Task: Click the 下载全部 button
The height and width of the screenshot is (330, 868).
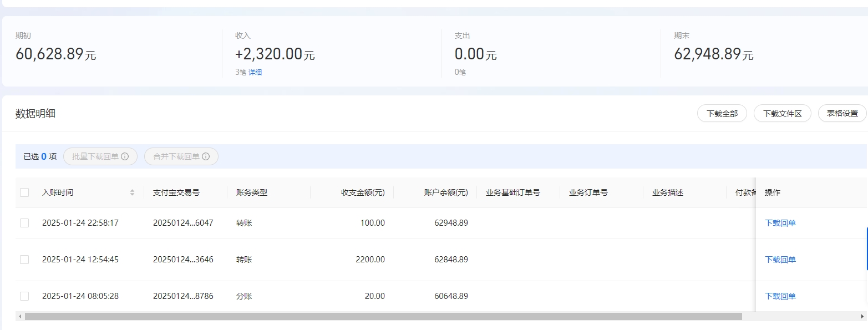Action: pos(722,113)
